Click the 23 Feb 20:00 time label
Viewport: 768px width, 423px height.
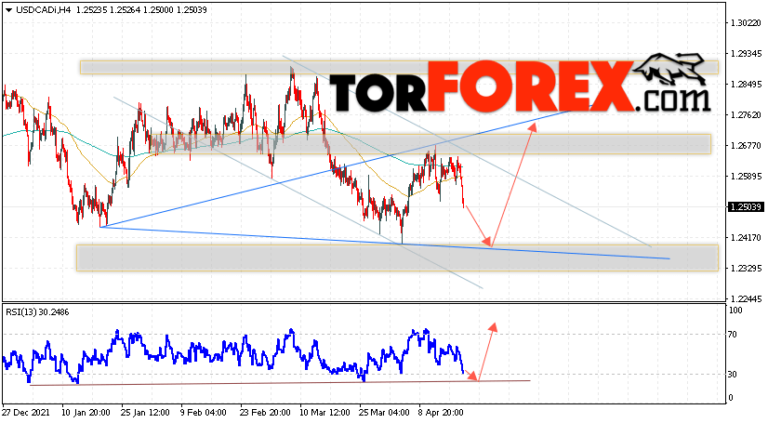(264, 413)
